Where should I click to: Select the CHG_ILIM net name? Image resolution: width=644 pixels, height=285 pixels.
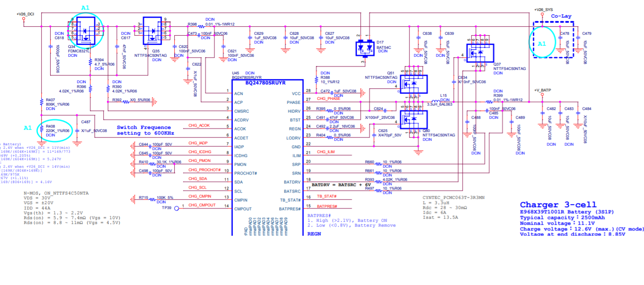(x=326, y=152)
